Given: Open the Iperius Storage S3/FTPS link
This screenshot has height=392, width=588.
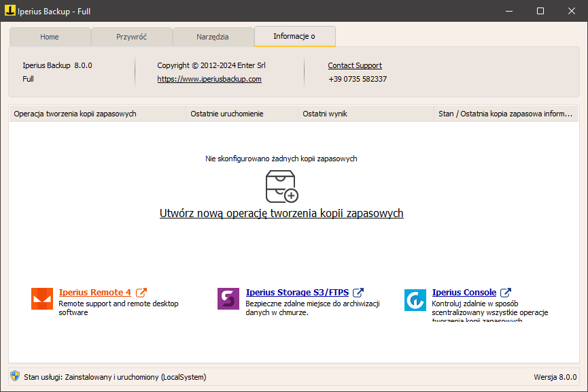Looking at the screenshot, I should [x=297, y=292].
